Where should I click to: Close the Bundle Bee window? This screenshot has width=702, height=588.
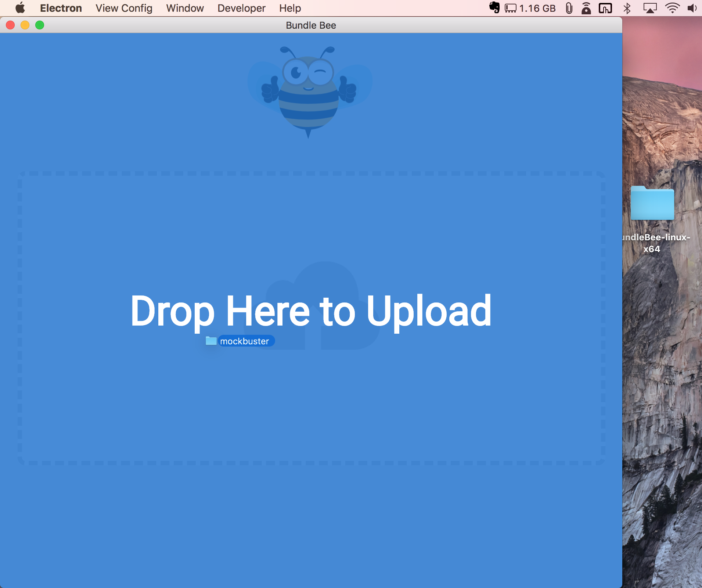[10, 25]
